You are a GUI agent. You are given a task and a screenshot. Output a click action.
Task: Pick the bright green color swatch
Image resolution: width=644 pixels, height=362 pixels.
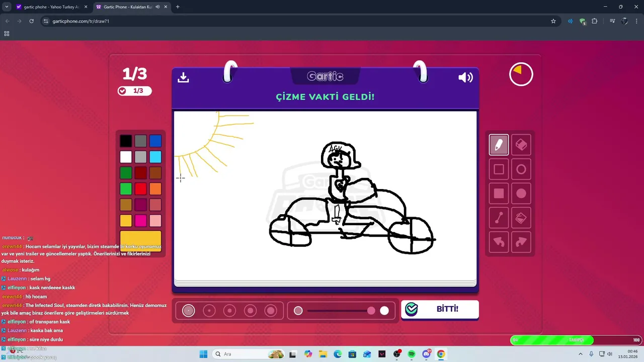pyautogui.click(x=126, y=189)
